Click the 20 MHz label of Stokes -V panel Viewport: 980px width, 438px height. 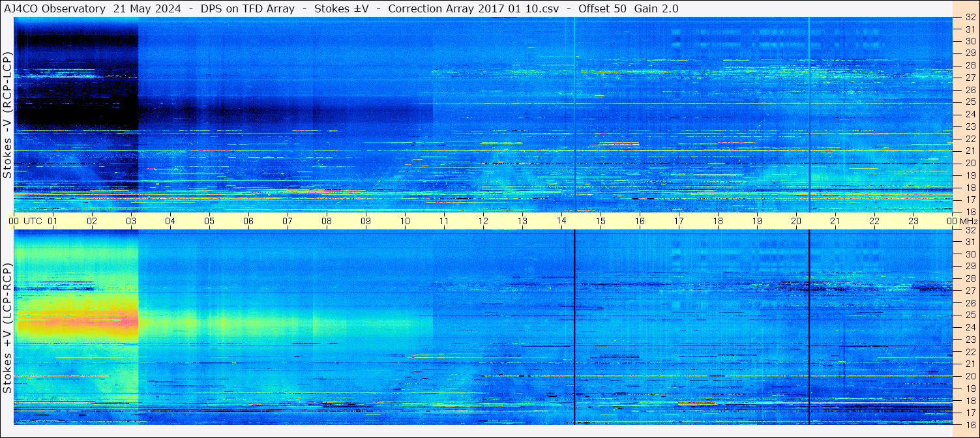coord(970,163)
